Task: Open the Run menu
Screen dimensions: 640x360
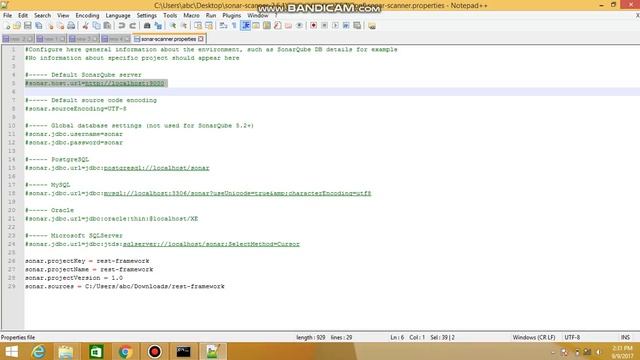Action: [211, 16]
